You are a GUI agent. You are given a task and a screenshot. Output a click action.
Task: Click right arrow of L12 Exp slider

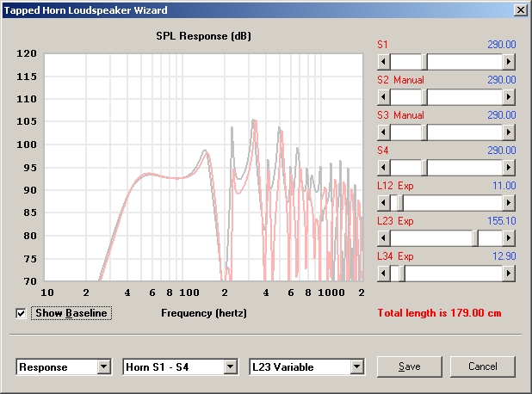pyautogui.click(x=509, y=203)
